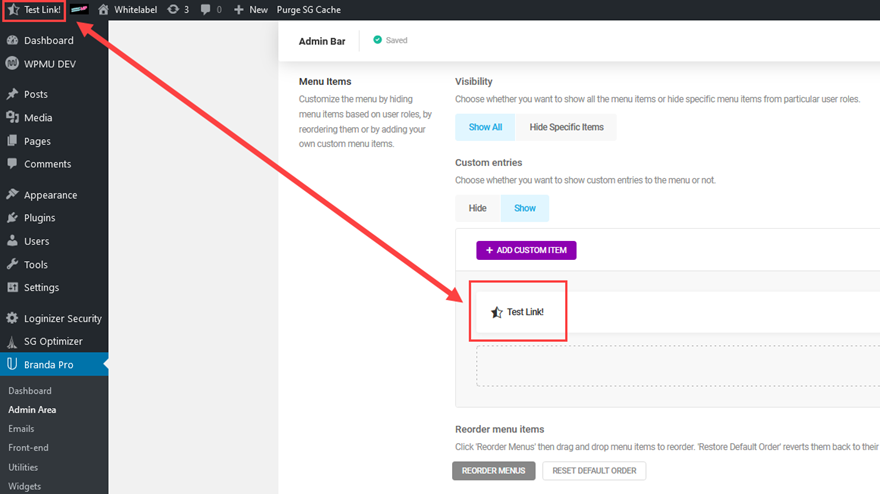Click Reset Default Order button
The height and width of the screenshot is (495, 880).
pos(594,471)
